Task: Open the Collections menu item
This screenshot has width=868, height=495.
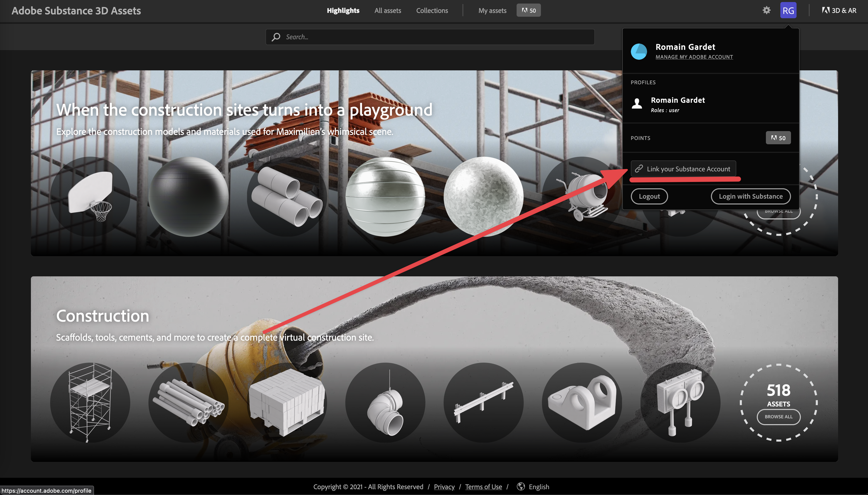Action: click(x=432, y=11)
